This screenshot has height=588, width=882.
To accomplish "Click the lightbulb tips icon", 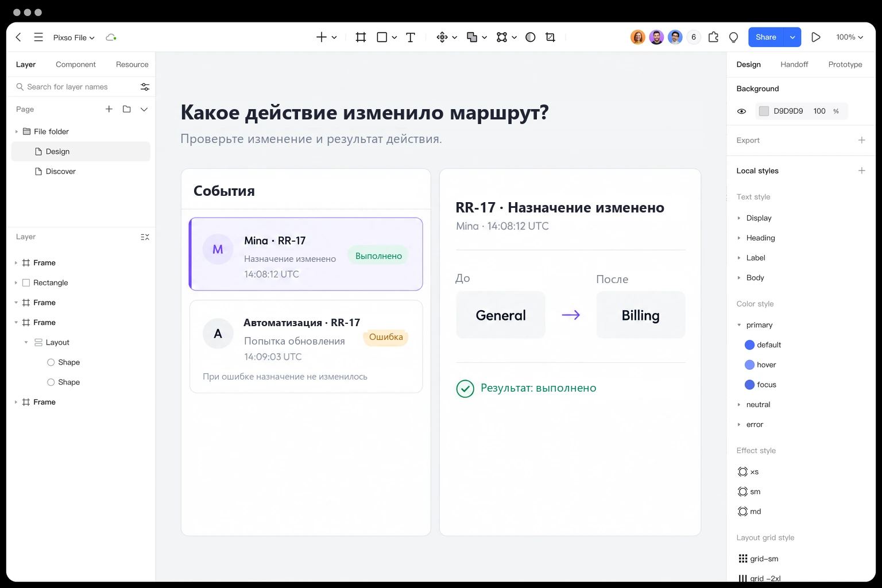I will click(733, 37).
